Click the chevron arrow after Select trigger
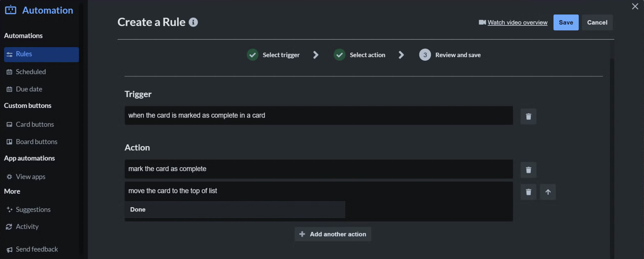Screen dimensions: 644x259 tap(316, 55)
